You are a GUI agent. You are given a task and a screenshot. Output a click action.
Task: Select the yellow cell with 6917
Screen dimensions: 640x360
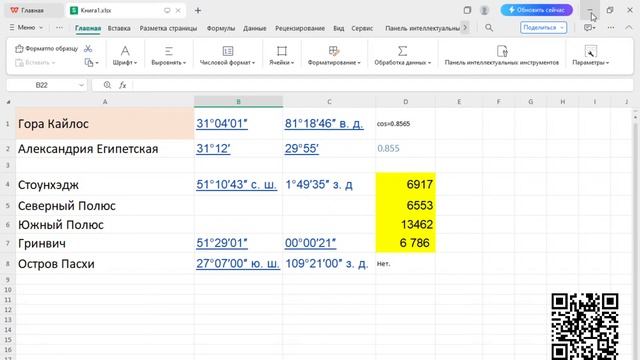point(405,184)
